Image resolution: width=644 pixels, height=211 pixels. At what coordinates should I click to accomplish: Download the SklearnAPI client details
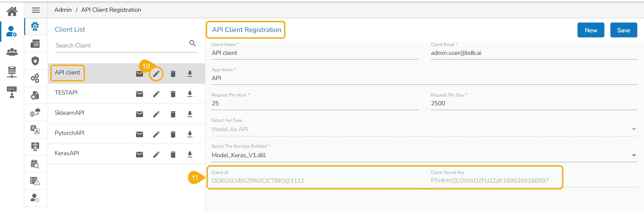pyautogui.click(x=190, y=114)
